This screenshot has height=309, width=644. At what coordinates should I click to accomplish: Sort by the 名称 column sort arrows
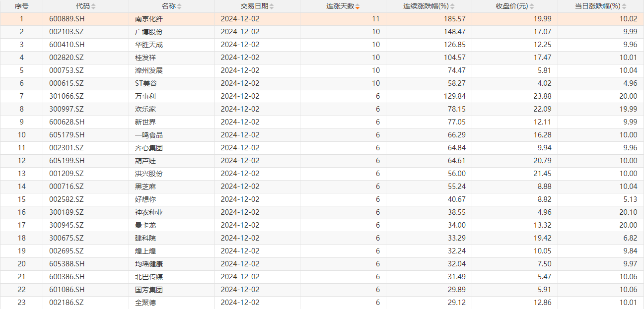[x=179, y=6]
